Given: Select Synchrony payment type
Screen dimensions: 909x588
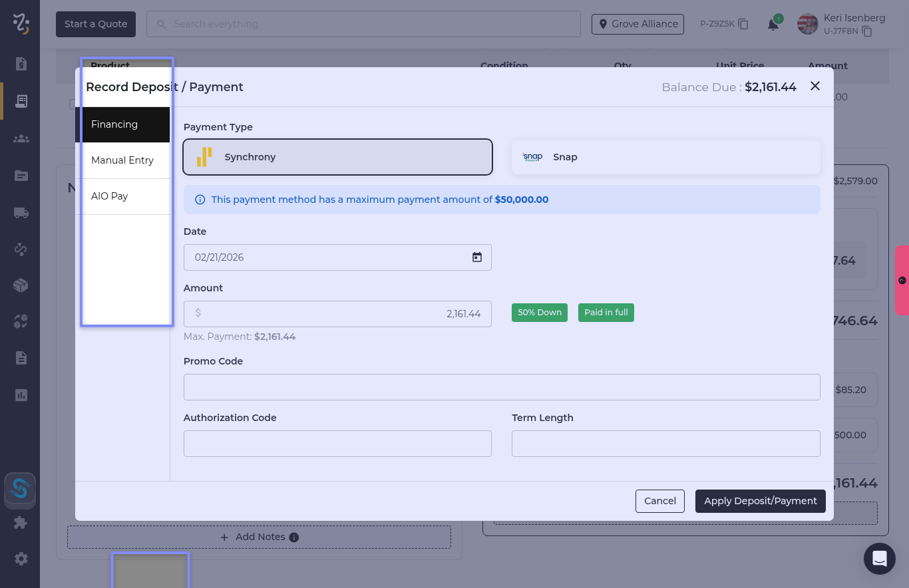Looking at the screenshot, I should pyautogui.click(x=337, y=157).
